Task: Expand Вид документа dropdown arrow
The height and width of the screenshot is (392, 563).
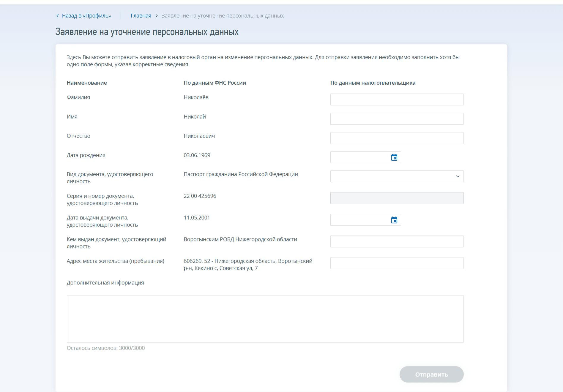Action: (458, 176)
